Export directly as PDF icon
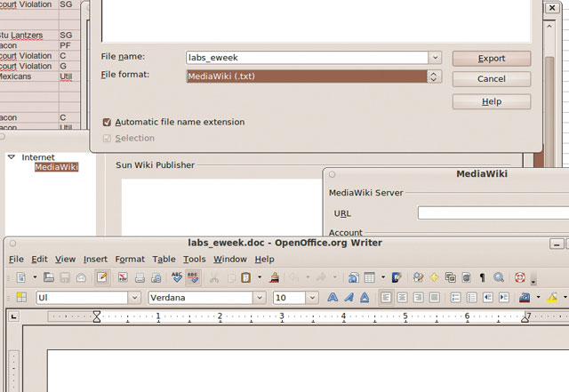Screen dimensions: 569x392 click(123, 278)
